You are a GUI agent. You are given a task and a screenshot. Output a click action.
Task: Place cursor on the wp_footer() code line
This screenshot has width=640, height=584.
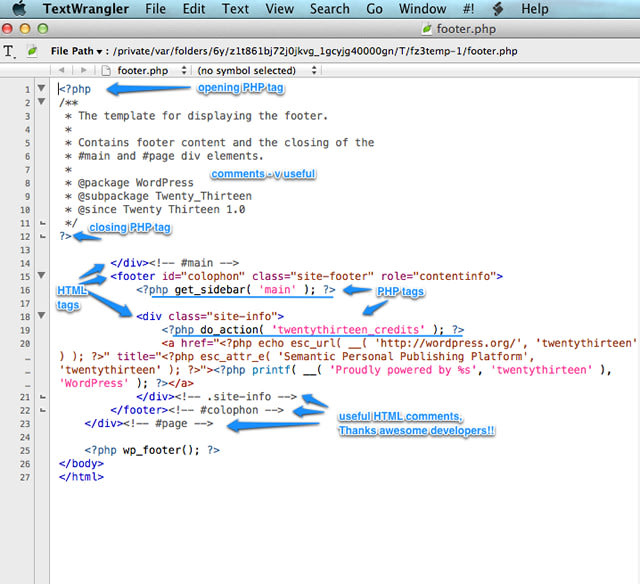(x=152, y=450)
